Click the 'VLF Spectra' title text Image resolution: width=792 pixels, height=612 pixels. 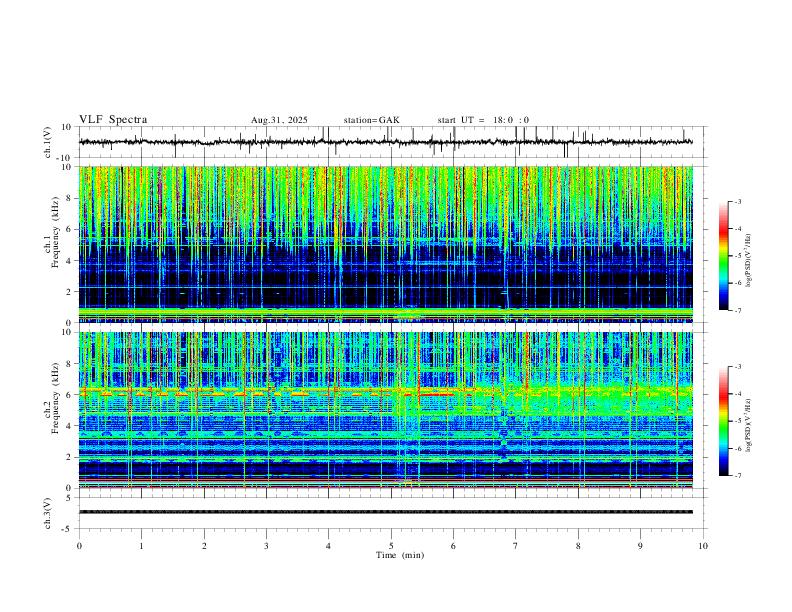(113, 120)
